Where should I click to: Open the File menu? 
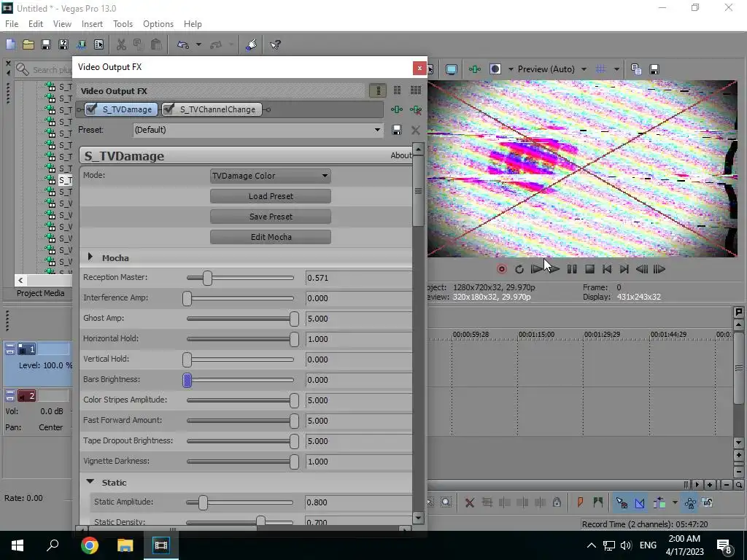click(x=12, y=24)
